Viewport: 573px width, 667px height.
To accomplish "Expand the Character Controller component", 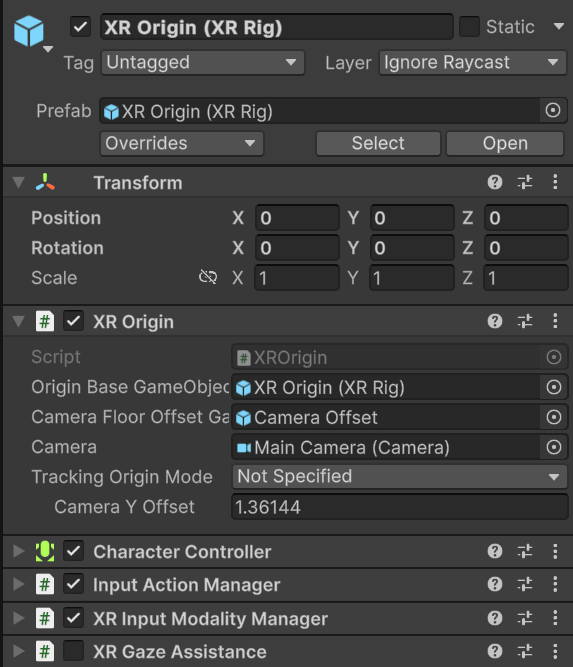I will coord(18,551).
